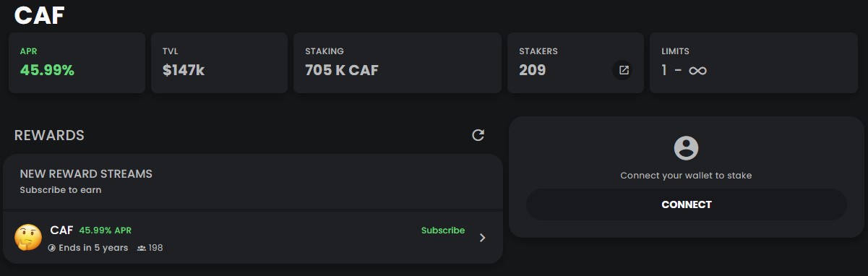
Task: Open stakers list external link icon
Action: [624, 71]
